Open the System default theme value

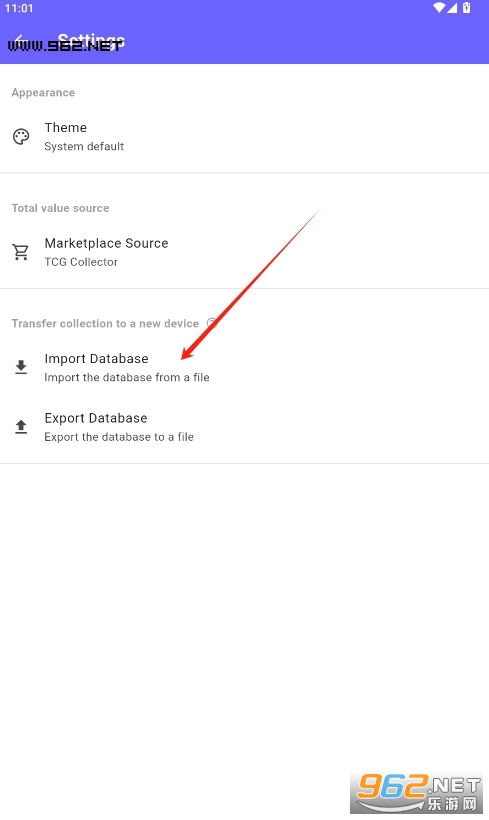tap(84, 146)
